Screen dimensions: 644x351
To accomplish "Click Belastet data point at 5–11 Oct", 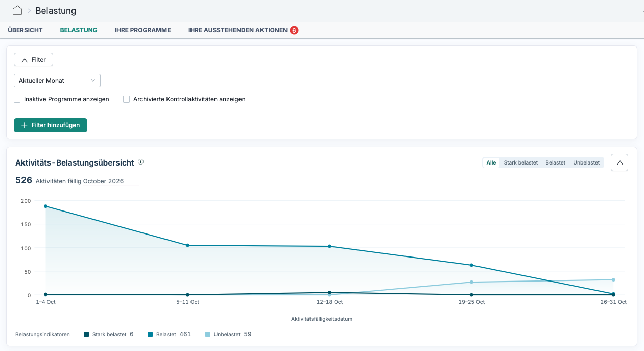I will tap(188, 245).
